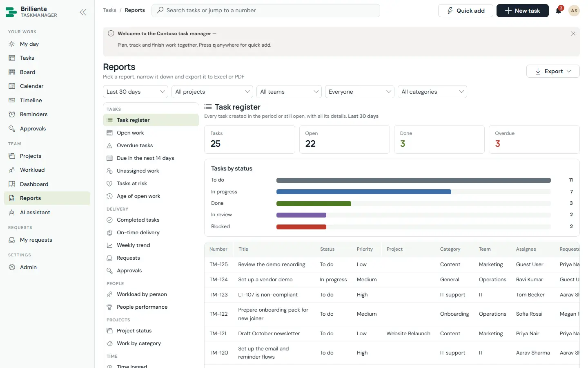Viewport: 588px width, 368px height.
Task: Click the My day sun icon
Action: (12, 44)
